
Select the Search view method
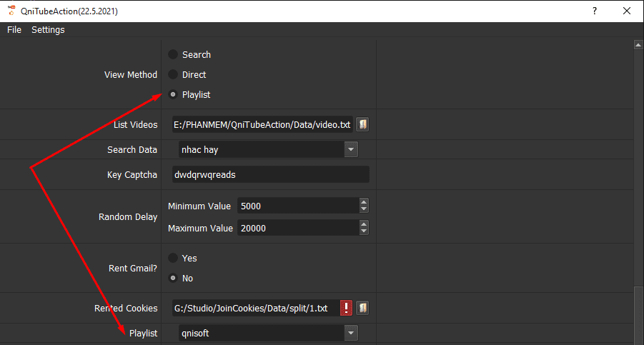[x=173, y=54]
